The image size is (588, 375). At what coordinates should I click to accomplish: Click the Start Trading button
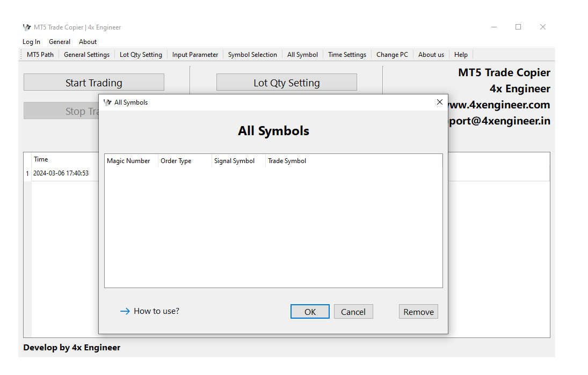tap(94, 83)
